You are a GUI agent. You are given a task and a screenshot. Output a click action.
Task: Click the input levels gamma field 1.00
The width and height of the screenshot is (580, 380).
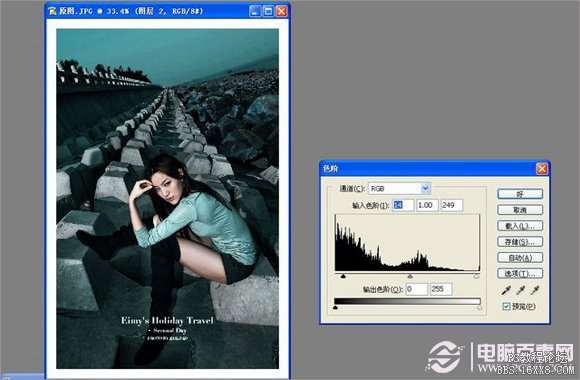click(427, 205)
